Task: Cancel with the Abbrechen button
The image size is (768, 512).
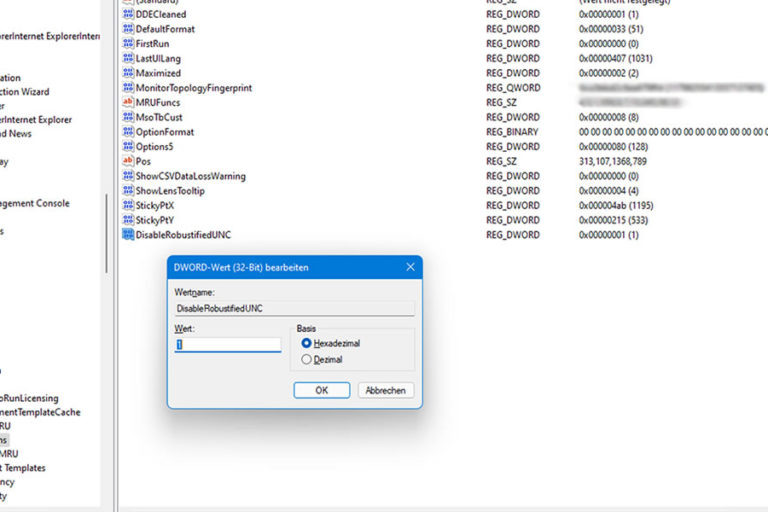Action: (x=385, y=390)
